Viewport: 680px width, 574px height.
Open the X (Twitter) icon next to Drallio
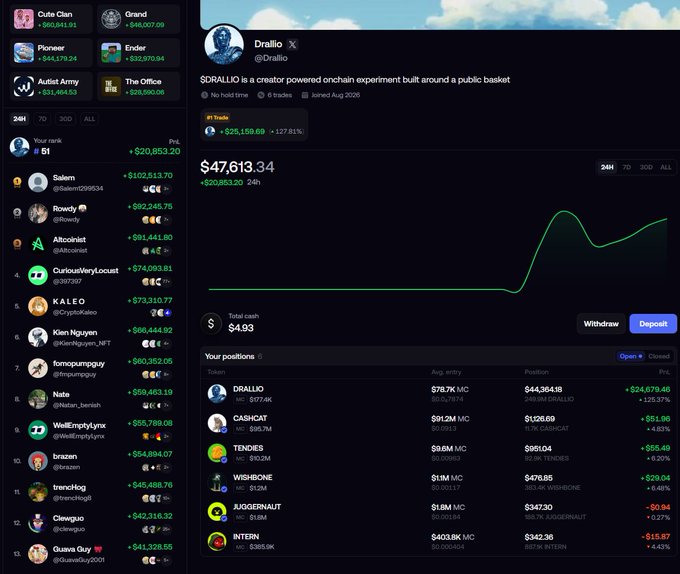coord(292,44)
